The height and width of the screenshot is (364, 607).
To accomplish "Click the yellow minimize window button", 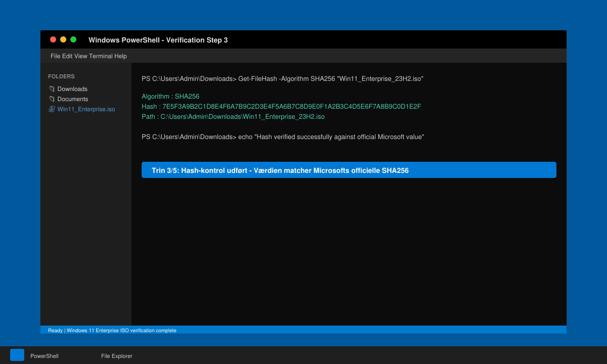I will click(63, 39).
